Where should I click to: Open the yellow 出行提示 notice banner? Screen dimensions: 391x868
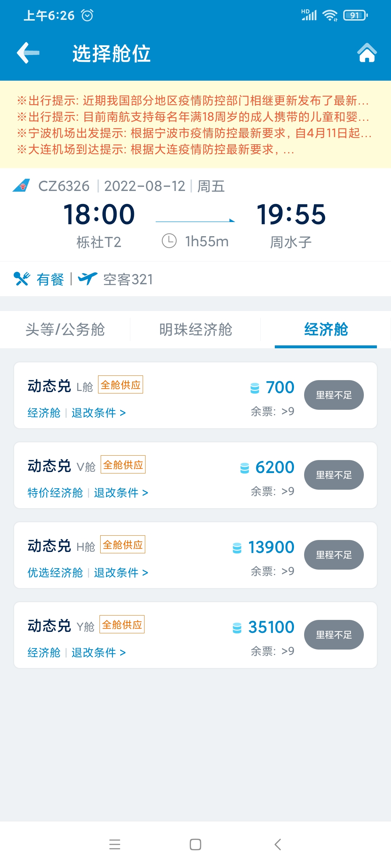click(195, 124)
